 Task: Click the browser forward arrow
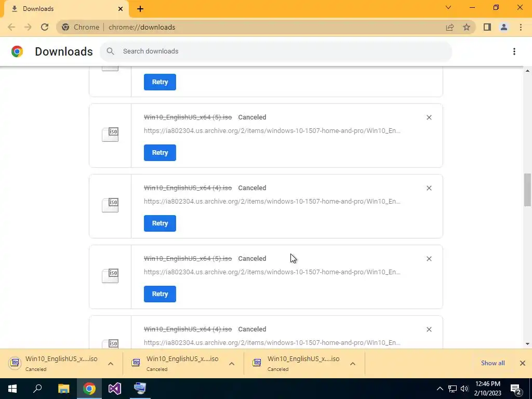[x=28, y=27]
